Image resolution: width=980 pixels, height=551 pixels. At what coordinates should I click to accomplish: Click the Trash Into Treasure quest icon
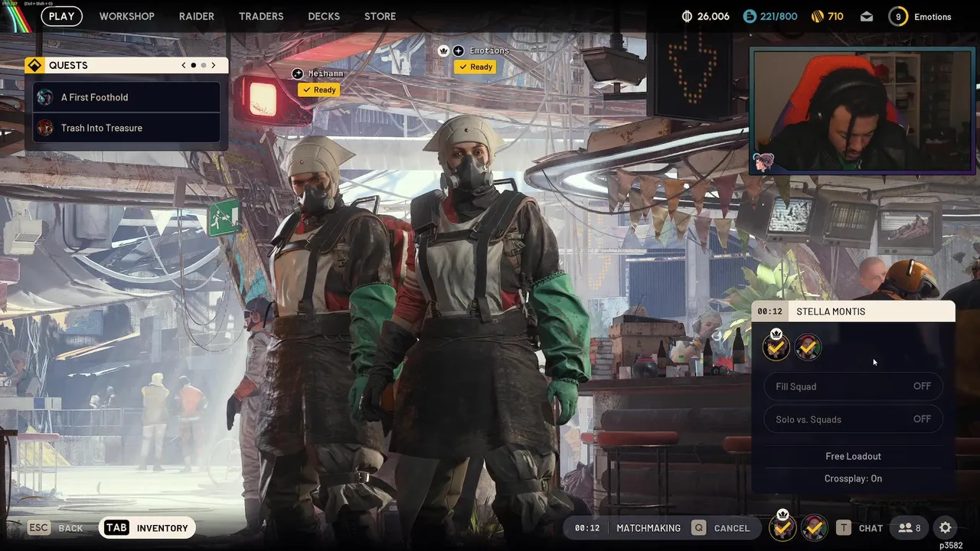click(45, 128)
